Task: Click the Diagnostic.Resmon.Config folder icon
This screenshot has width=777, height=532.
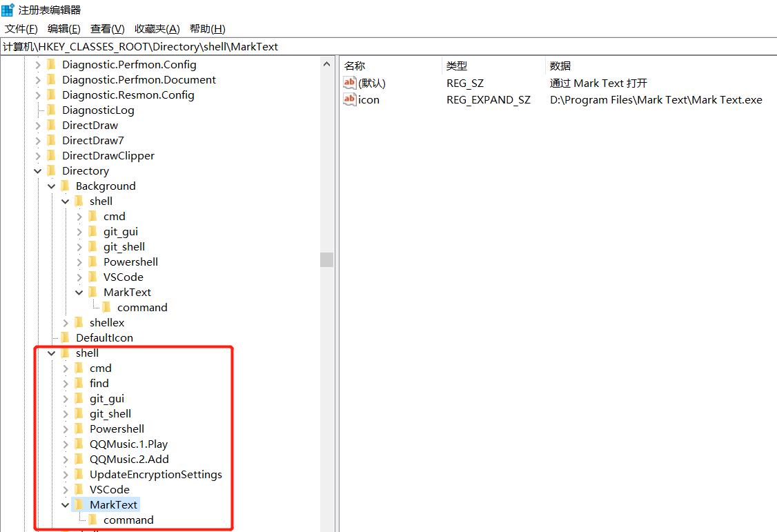Action: point(51,95)
